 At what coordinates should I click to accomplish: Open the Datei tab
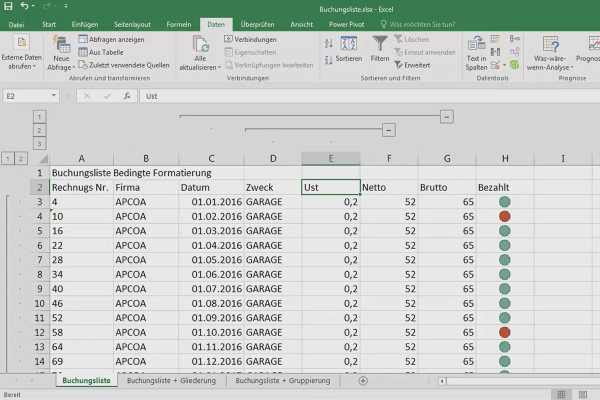pos(16,24)
